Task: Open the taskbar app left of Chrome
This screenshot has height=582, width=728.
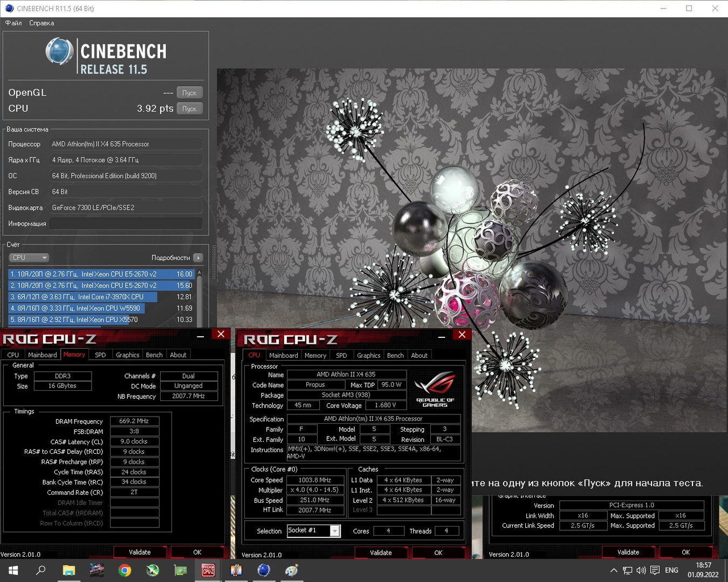Action: (97, 570)
